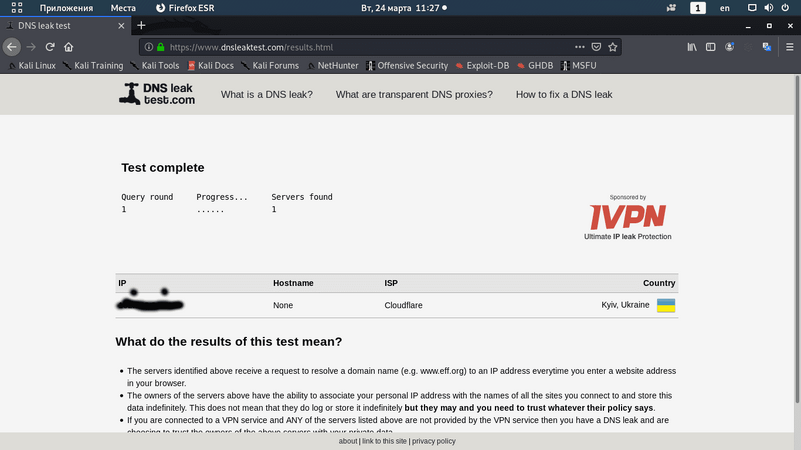Open the Firefox account icon

729,47
